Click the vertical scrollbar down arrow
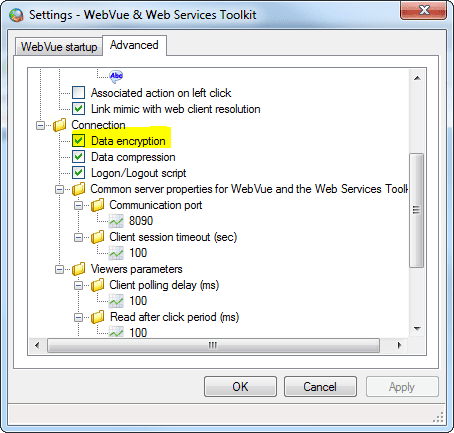The height and width of the screenshot is (433, 454). tap(417, 329)
